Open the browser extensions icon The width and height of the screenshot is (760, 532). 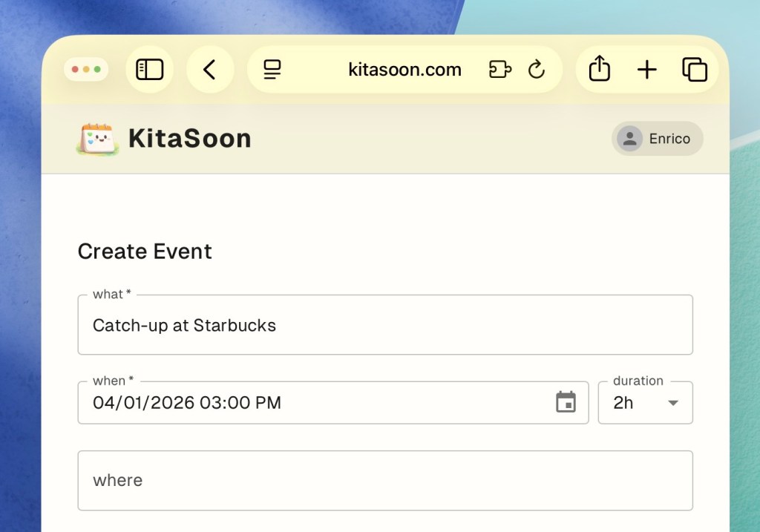click(x=499, y=70)
